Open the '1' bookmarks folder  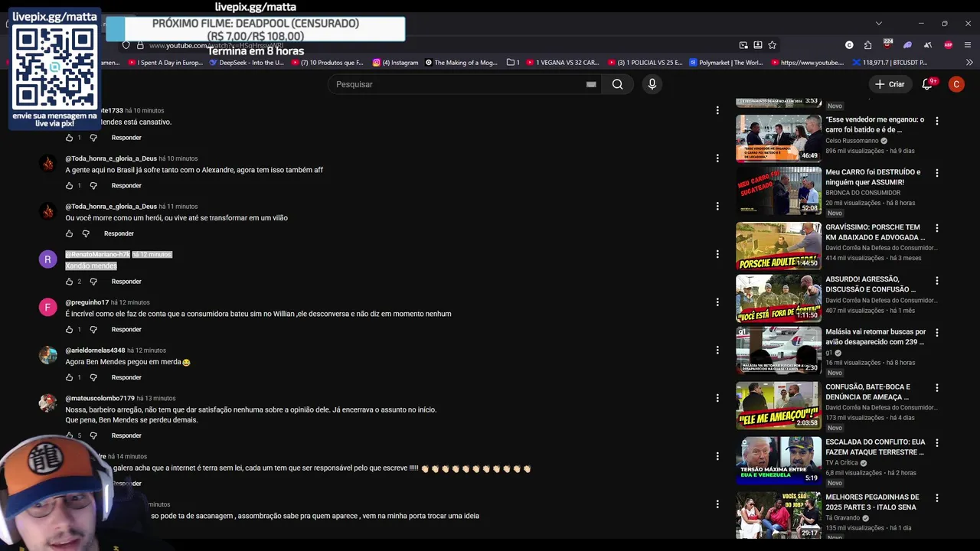coord(513,63)
